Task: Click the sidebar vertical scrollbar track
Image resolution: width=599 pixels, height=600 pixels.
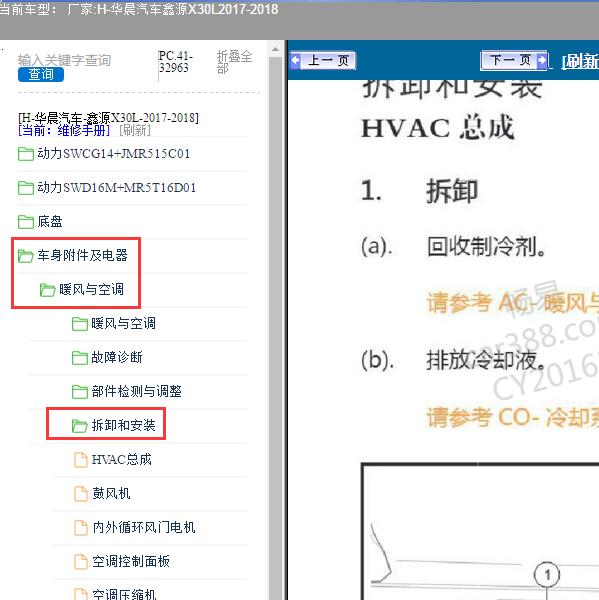Action: coord(275,328)
